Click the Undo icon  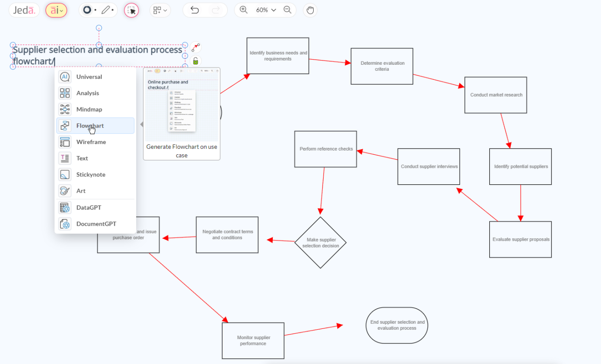click(194, 9)
